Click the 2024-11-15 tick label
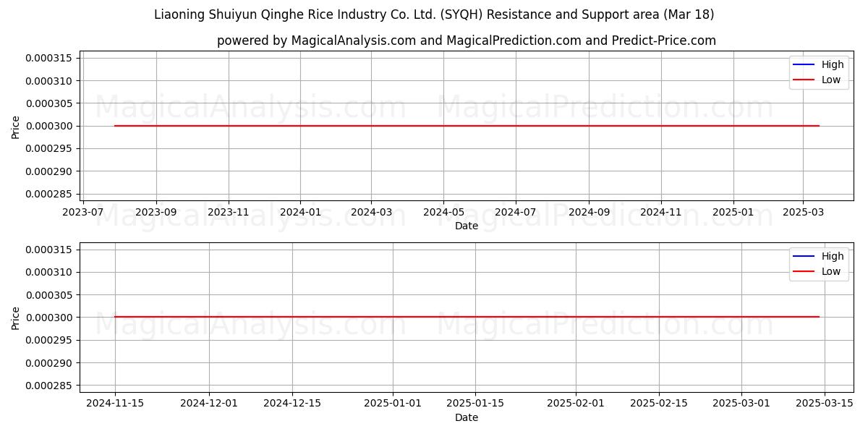The image size is (868, 434). tap(114, 404)
